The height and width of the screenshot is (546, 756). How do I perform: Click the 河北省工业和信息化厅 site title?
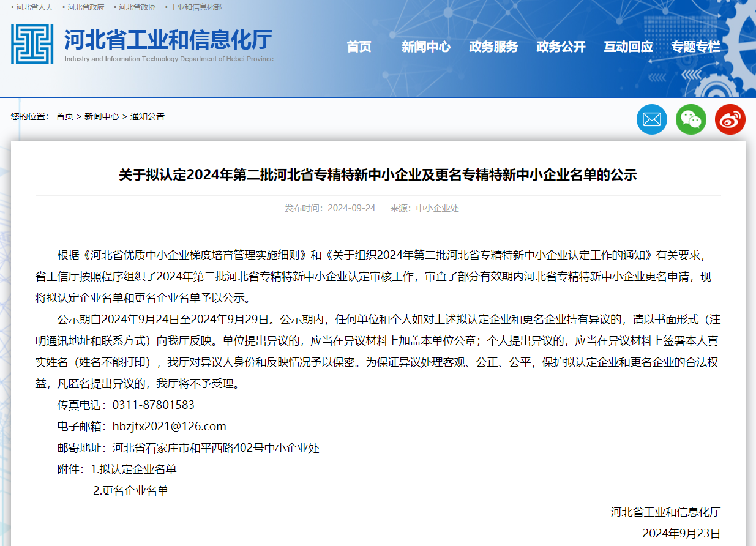pyautogui.click(x=168, y=40)
